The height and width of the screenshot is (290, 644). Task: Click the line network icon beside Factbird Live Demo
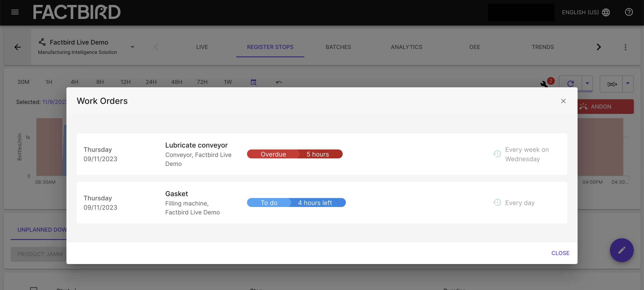[42, 42]
